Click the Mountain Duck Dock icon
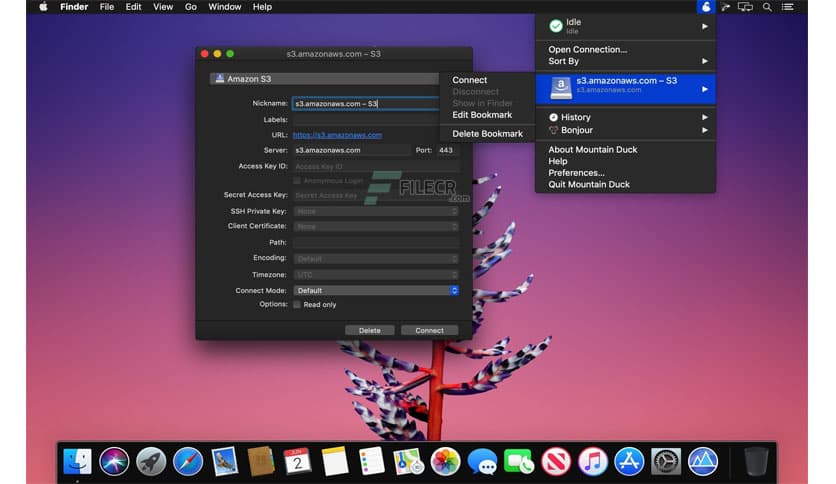836x484 pixels. [703, 461]
